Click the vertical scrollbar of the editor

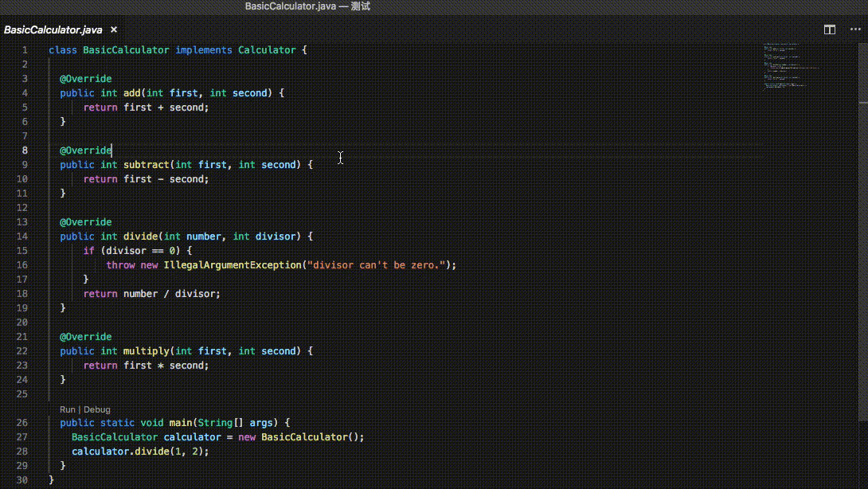tap(863, 233)
